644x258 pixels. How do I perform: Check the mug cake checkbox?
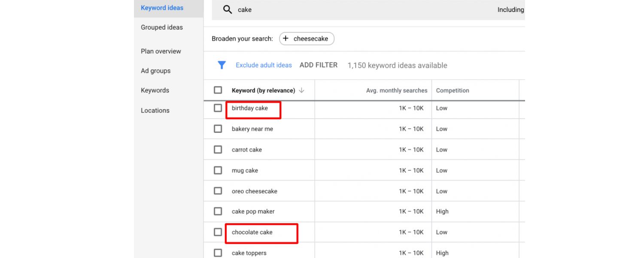pyautogui.click(x=218, y=170)
